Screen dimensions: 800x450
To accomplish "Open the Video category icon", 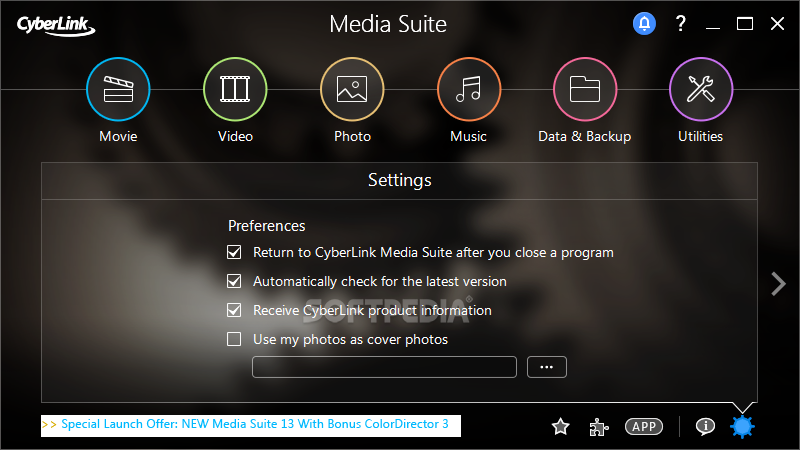I will click(x=235, y=89).
